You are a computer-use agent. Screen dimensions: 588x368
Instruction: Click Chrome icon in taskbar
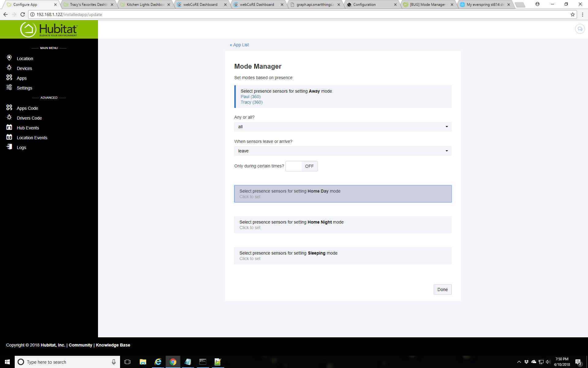[x=173, y=362]
